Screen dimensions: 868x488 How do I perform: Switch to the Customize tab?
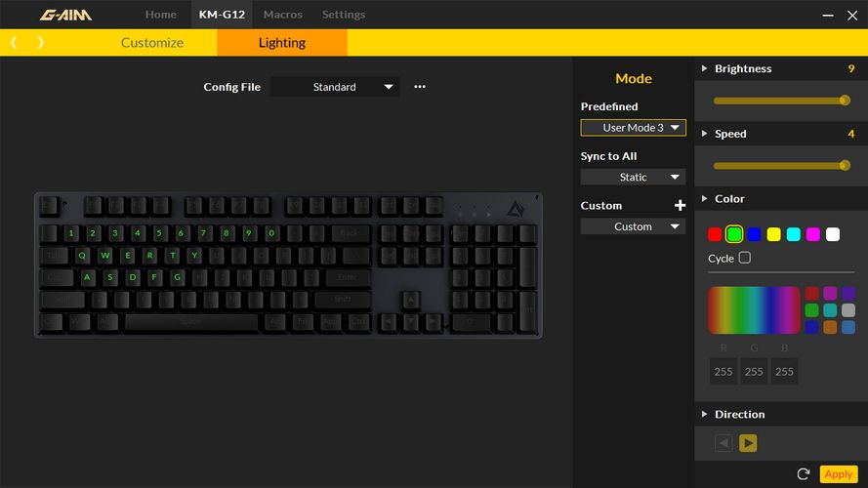[152, 43]
